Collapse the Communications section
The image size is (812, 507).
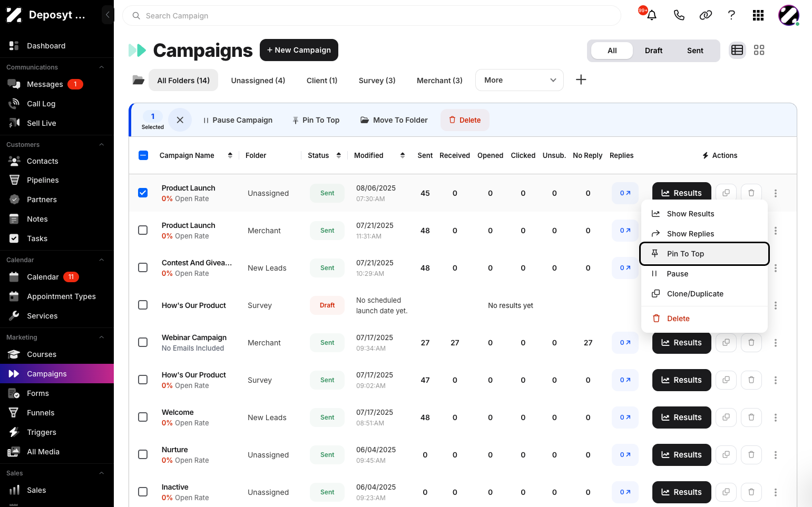click(102, 67)
